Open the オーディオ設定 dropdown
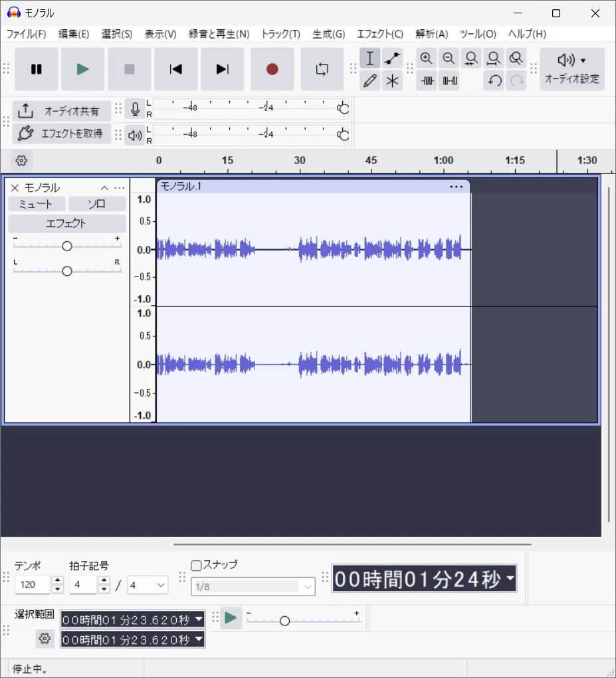This screenshot has width=616, height=678. 572,69
